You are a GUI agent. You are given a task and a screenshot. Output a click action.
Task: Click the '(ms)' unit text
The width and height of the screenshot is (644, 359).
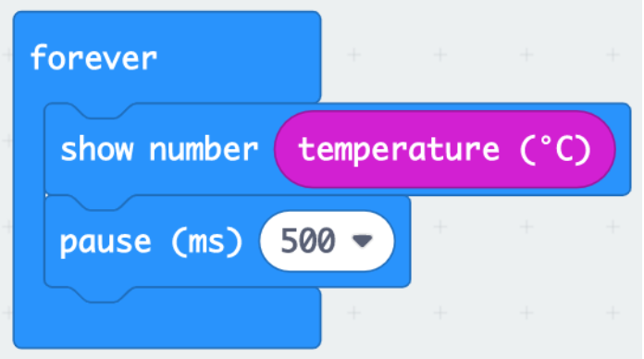[206, 242]
